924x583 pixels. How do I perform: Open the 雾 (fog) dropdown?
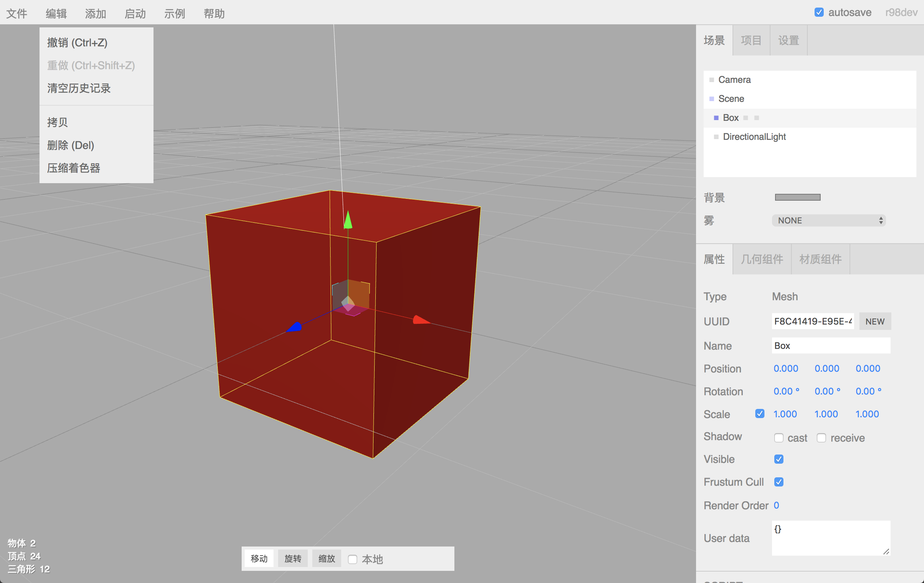click(829, 220)
